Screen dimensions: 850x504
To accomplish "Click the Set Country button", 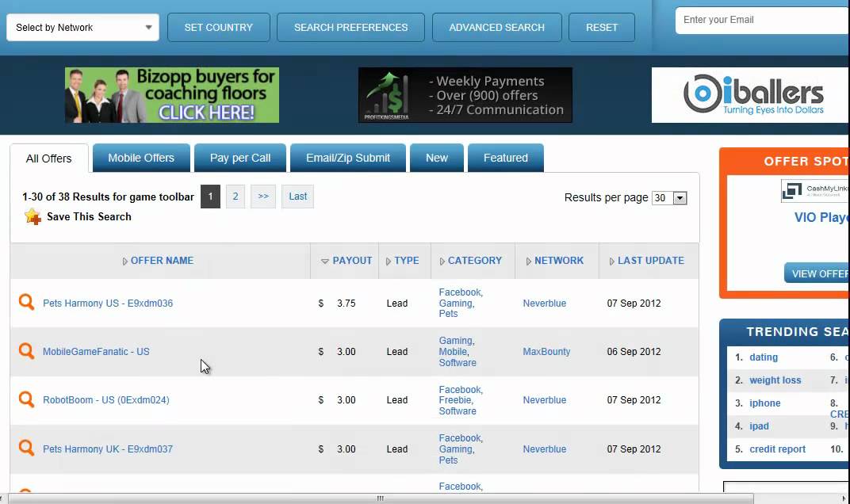I will pyautogui.click(x=219, y=27).
